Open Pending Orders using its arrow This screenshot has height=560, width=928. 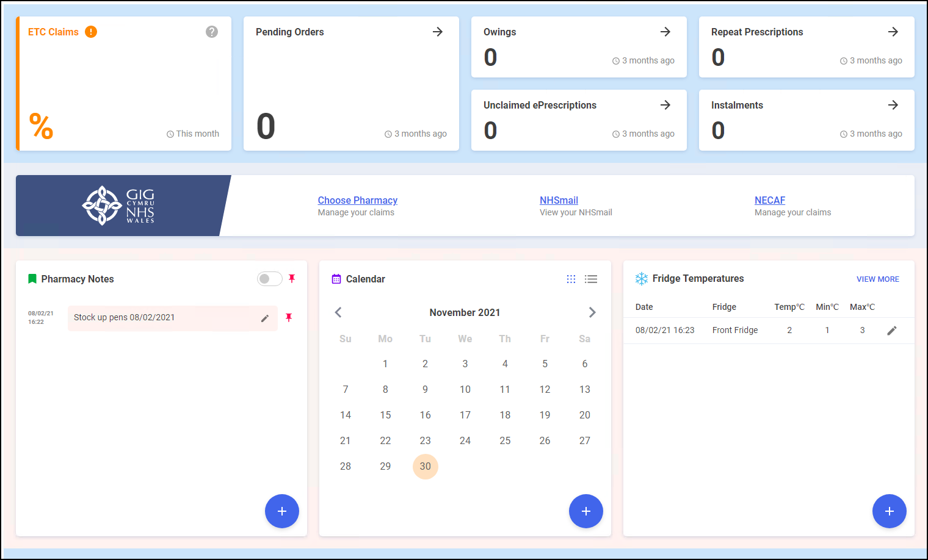pyautogui.click(x=438, y=32)
